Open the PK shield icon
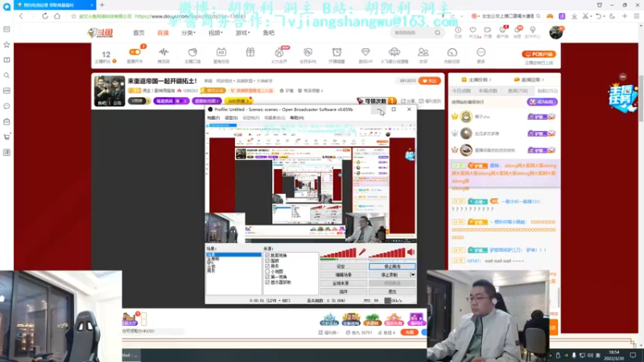The image size is (644, 362). click(x=308, y=52)
